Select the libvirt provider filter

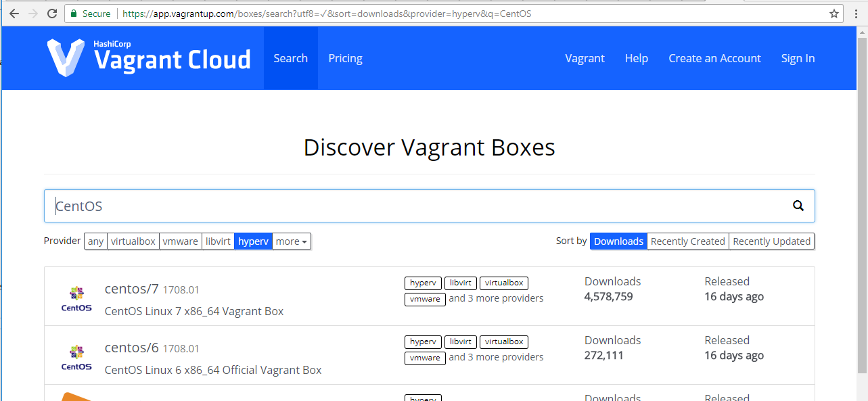[218, 241]
